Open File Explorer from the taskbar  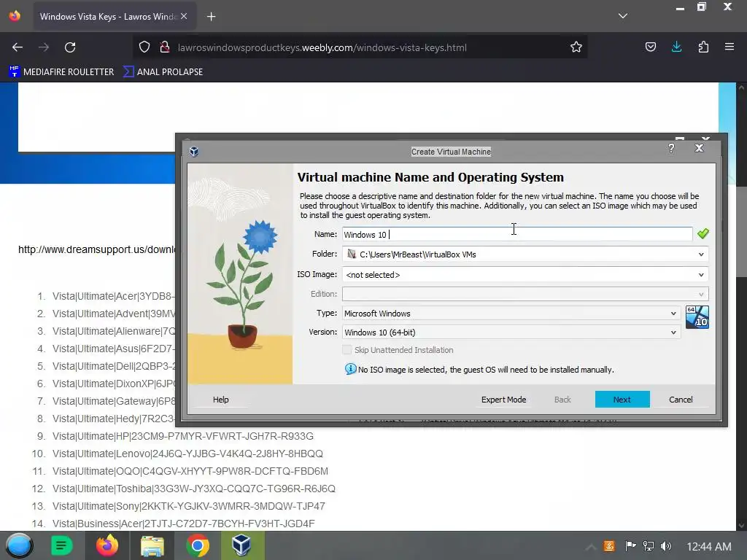152,545
